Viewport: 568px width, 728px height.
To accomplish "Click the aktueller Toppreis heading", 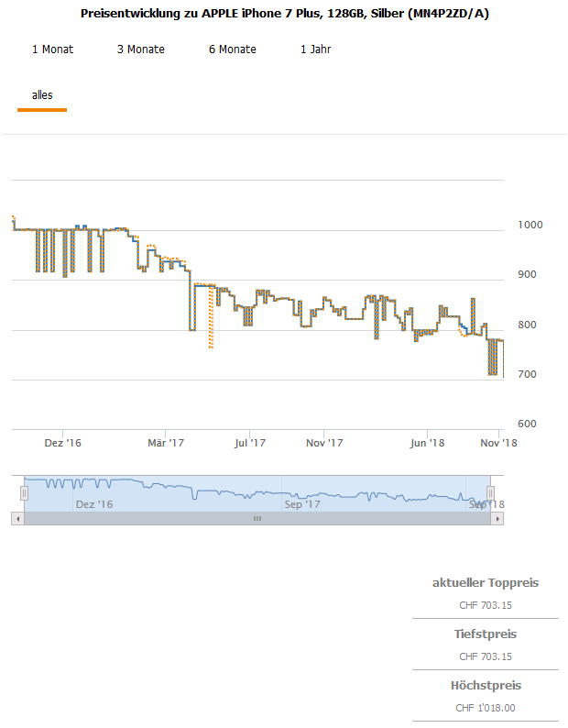I will coord(486,583).
